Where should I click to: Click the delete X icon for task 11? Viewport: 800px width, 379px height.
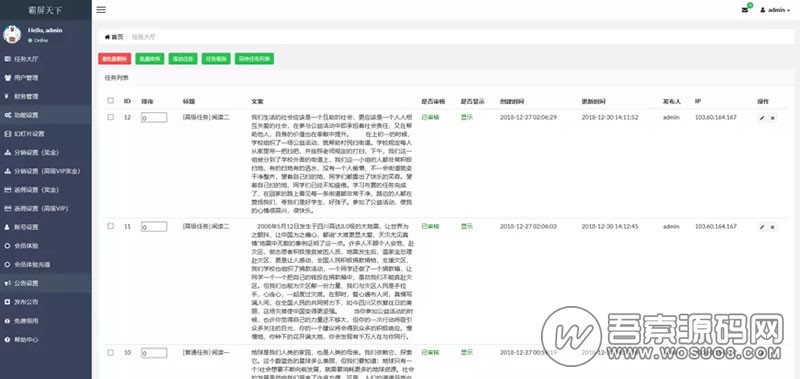pos(772,227)
